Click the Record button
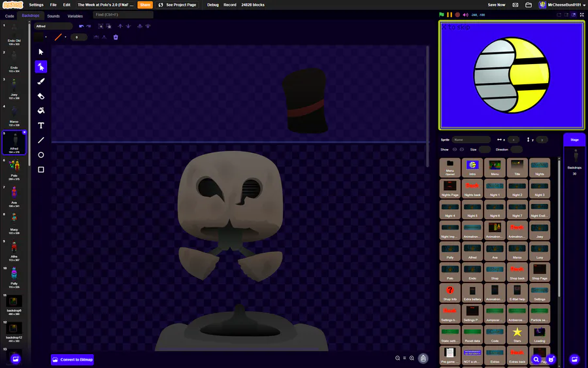588x368 pixels. pyautogui.click(x=230, y=5)
